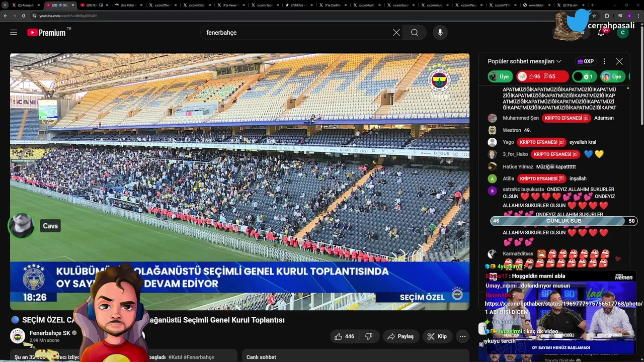Go back in browser
The height and width of the screenshot is (362, 644).
click(x=6, y=16)
